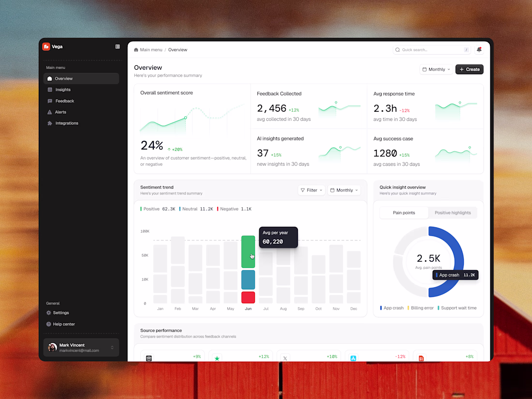The width and height of the screenshot is (532, 399).
Task: Switch to Pain points tab
Action: pyautogui.click(x=404, y=213)
